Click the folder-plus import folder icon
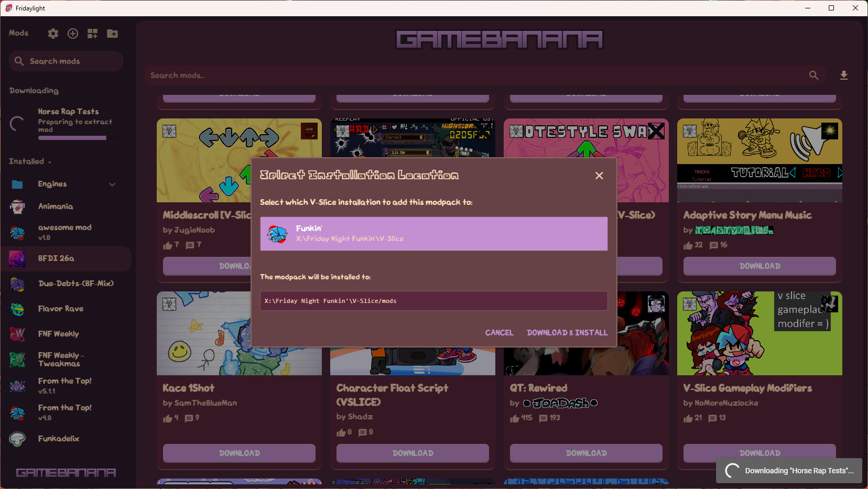868x489 pixels. (112, 33)
